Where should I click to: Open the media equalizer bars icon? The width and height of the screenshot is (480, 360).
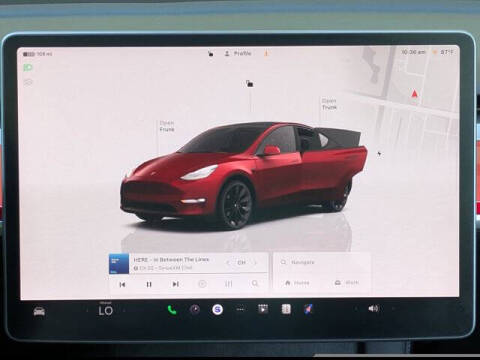pos(228,284)
